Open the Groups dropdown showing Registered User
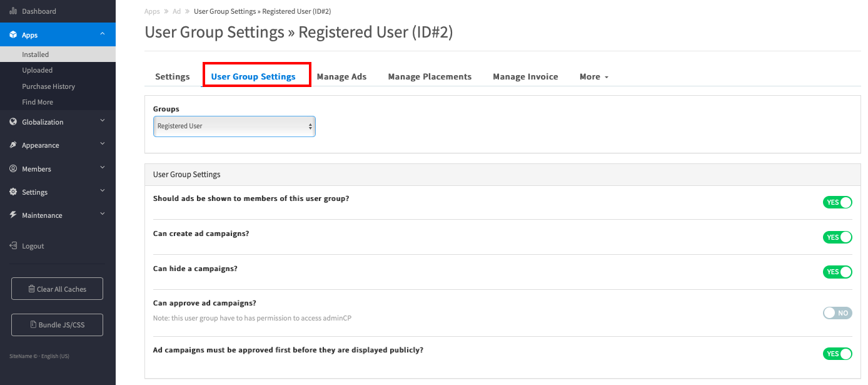This screenshot has height=385, width=868. pyautogui.click(x=235, y=126)
